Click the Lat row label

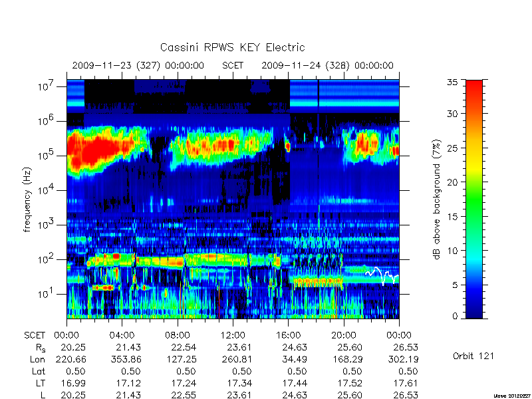pyautogui.click(x=39, y=371)
